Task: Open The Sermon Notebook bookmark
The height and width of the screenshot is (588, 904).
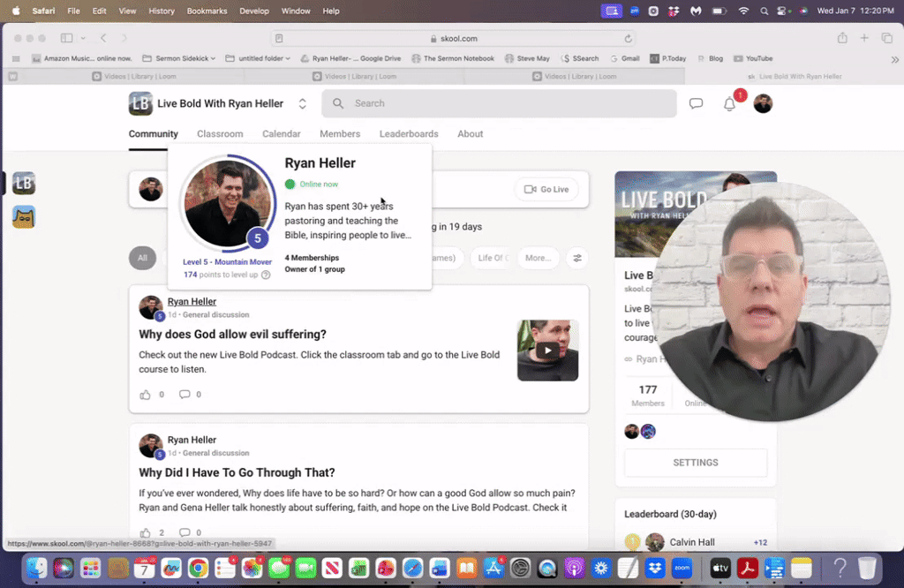Action: click(x=453, y=58)
